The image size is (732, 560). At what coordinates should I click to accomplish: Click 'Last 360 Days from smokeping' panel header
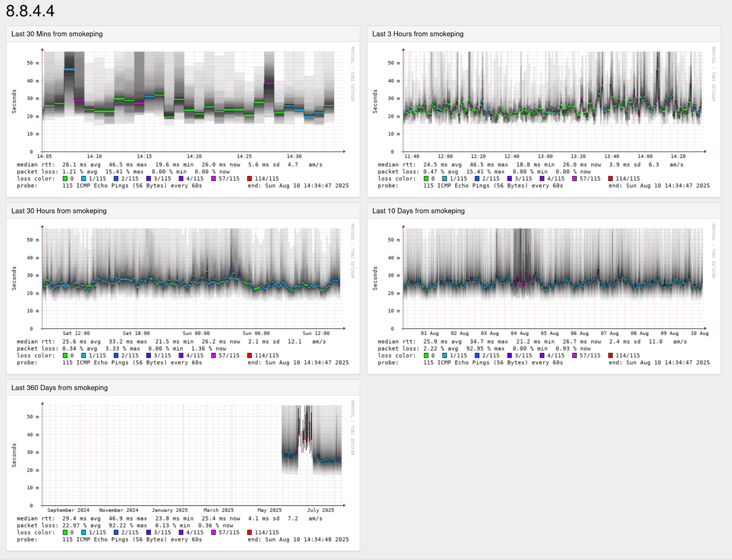[x=60, y=387]
